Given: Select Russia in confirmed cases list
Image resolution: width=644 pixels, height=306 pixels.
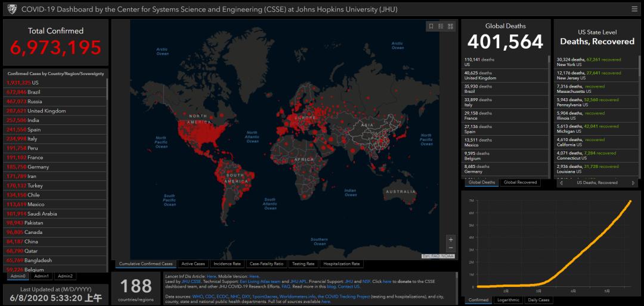Looking at the screenshot, I should (x=55, y=101).
